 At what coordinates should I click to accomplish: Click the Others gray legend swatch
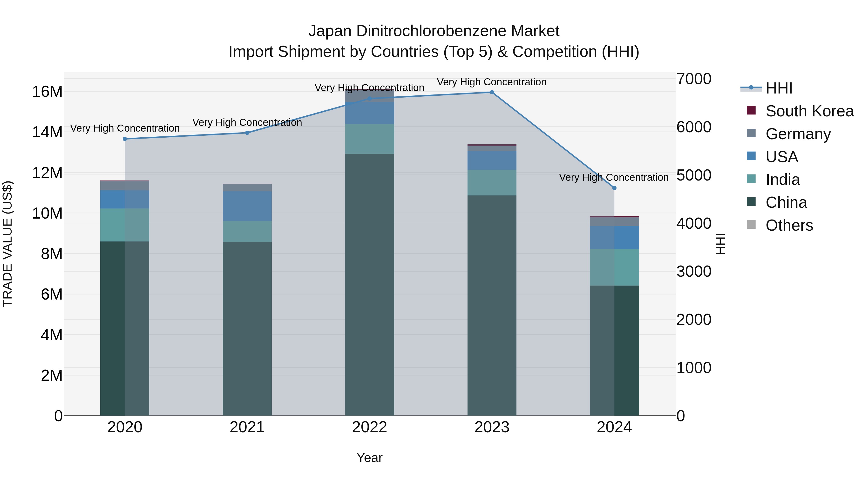[x=751, y=224]
